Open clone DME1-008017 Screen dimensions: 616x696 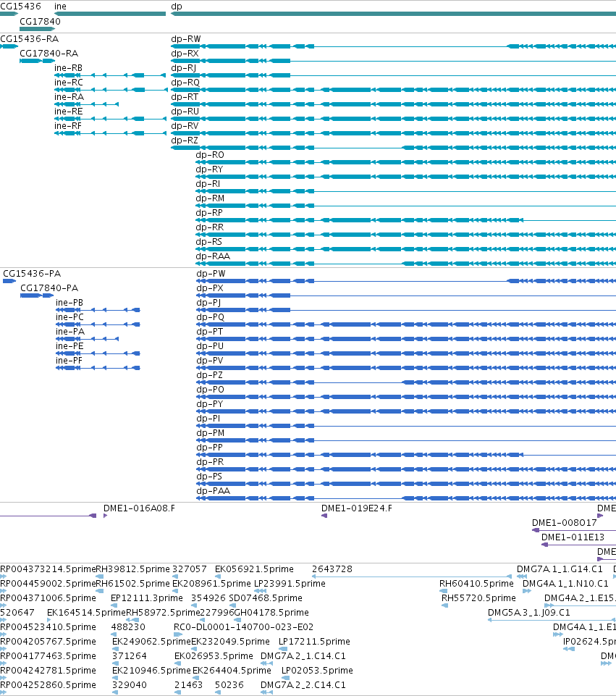click(564, 523)
